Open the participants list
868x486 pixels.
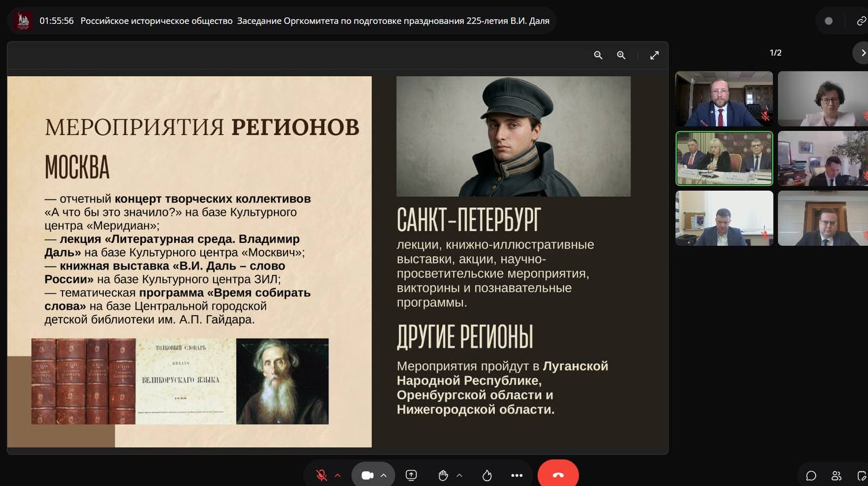click(837, 475)
